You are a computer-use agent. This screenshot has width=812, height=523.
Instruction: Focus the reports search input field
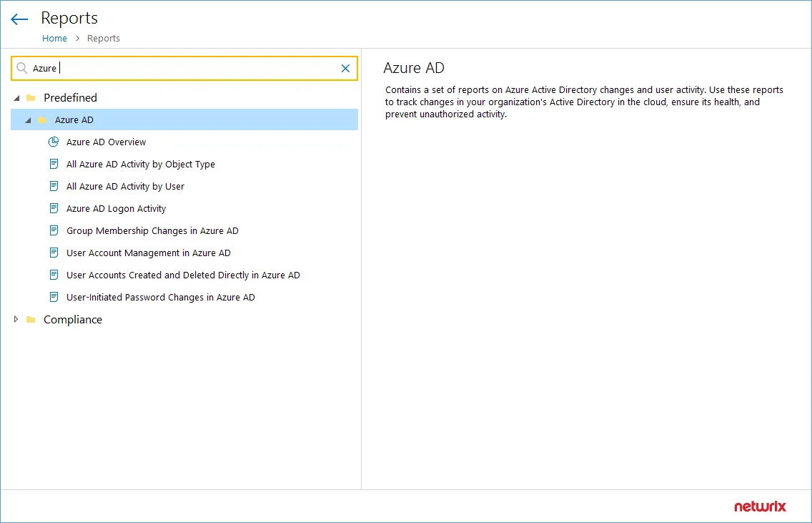click(x=184, y=69)
